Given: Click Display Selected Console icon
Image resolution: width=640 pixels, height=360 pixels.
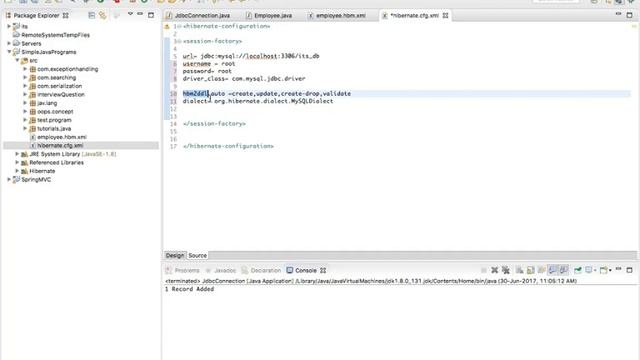Looking at the screenshot, I should click(589, 270).
